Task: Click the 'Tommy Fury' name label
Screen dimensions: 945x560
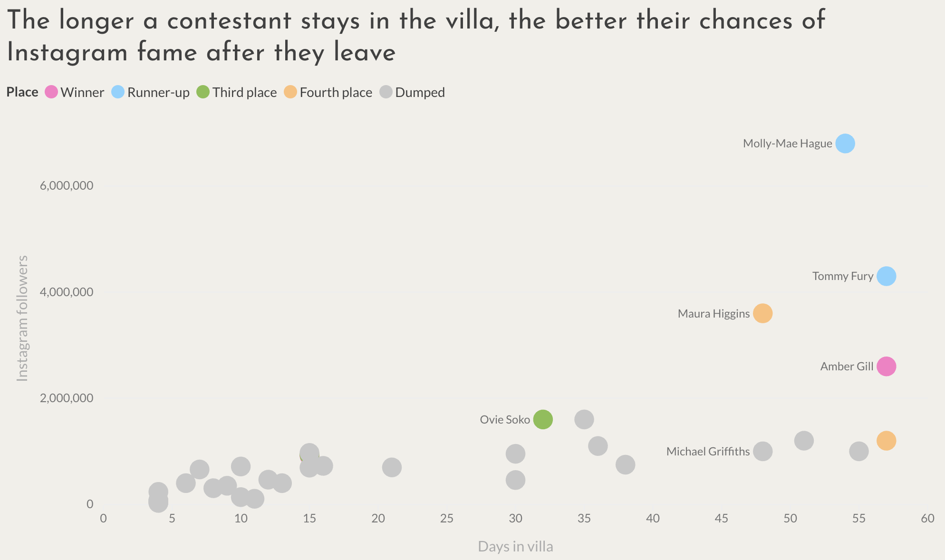Action: [x=842, y=276]
